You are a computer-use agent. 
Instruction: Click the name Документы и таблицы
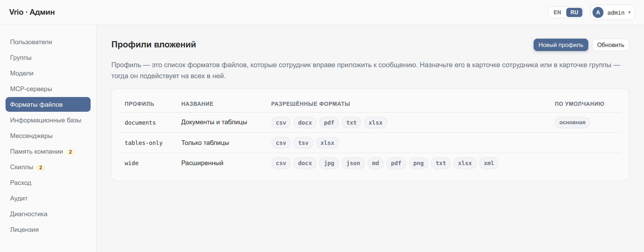tap(214, 122)
